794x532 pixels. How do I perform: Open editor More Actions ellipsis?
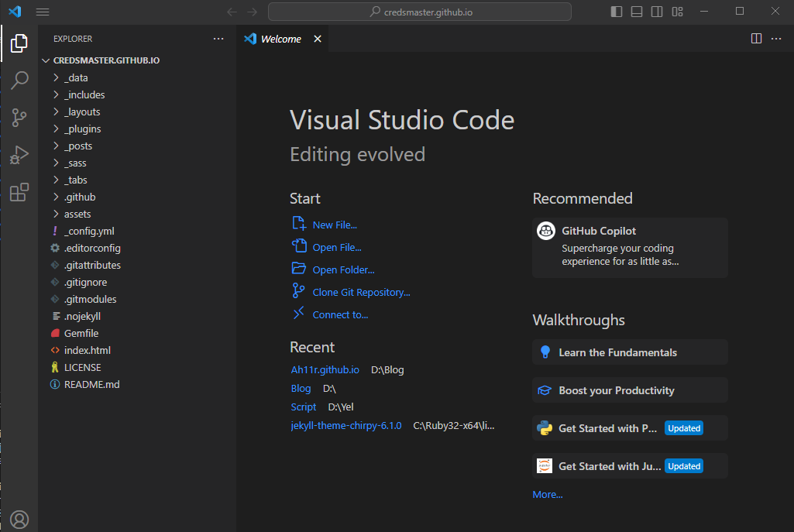(x=776, y=39)
